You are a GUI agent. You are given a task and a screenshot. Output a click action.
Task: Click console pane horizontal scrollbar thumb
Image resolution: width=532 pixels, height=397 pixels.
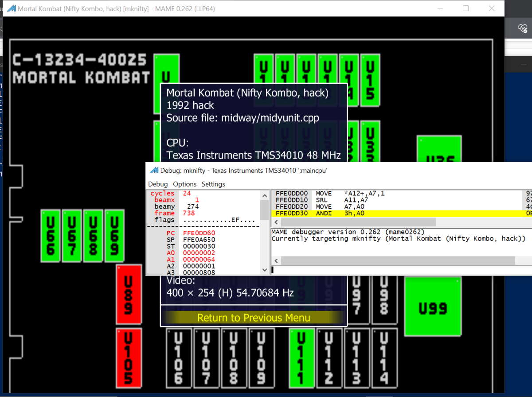(398, 261)
